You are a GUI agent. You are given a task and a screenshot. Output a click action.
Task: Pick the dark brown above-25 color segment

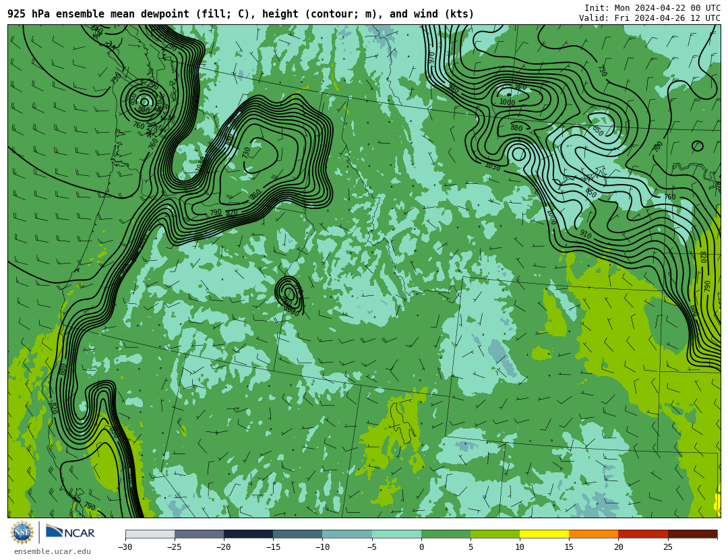pyautogui.click(x=693, y=534)
